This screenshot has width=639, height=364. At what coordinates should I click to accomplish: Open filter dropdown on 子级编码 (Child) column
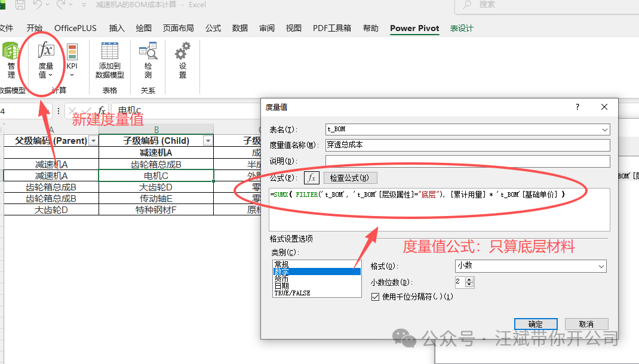click(x=208, y=141)
